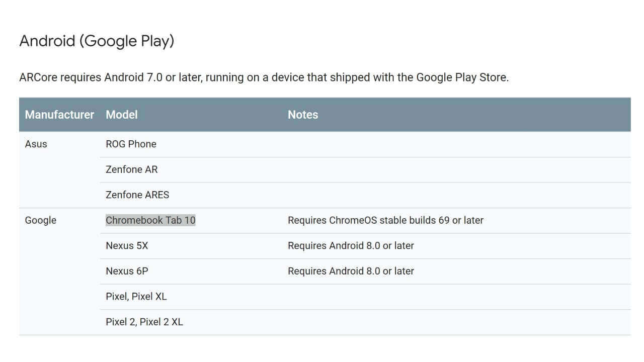Click the empty Notes cell for Zenfone ARES
644x362 pixels.
pyautogui.click(x=453, y=195)
